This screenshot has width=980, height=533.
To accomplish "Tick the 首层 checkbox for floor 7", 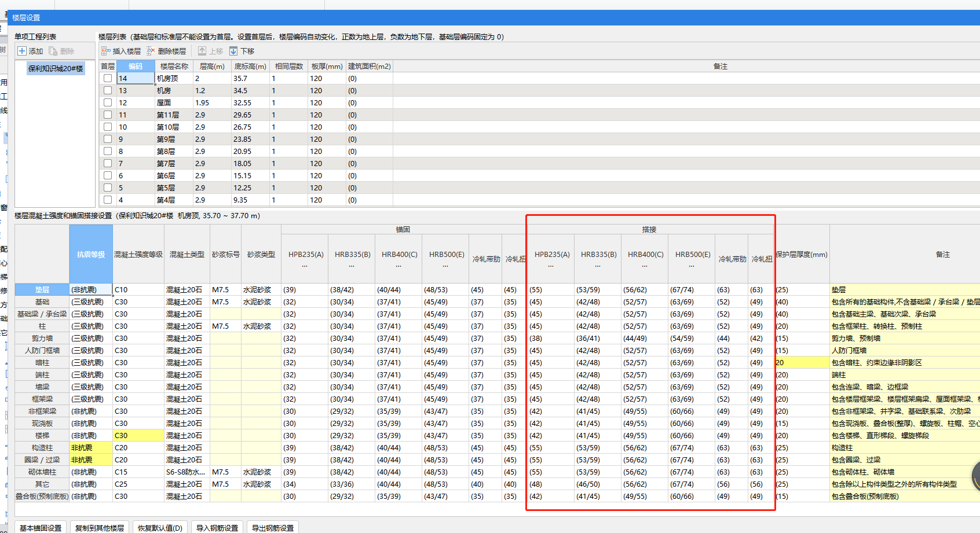I will [x=108, y=163].
